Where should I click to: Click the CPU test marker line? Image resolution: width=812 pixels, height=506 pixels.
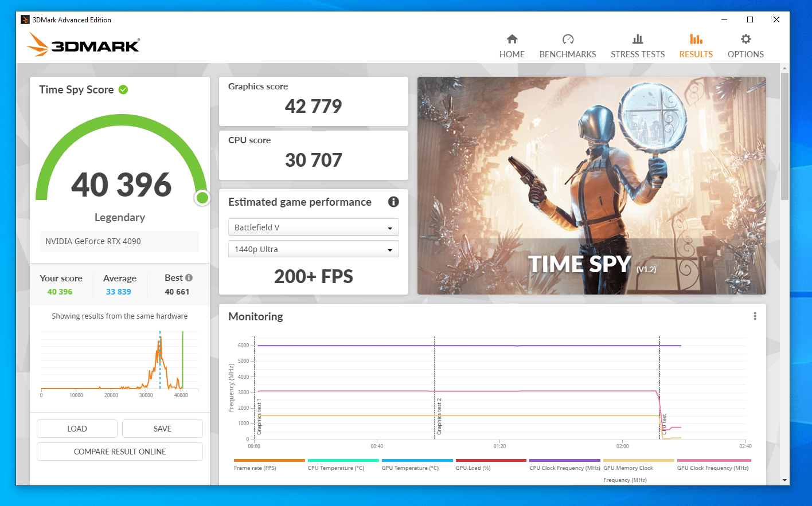click(x=659, y=388)
